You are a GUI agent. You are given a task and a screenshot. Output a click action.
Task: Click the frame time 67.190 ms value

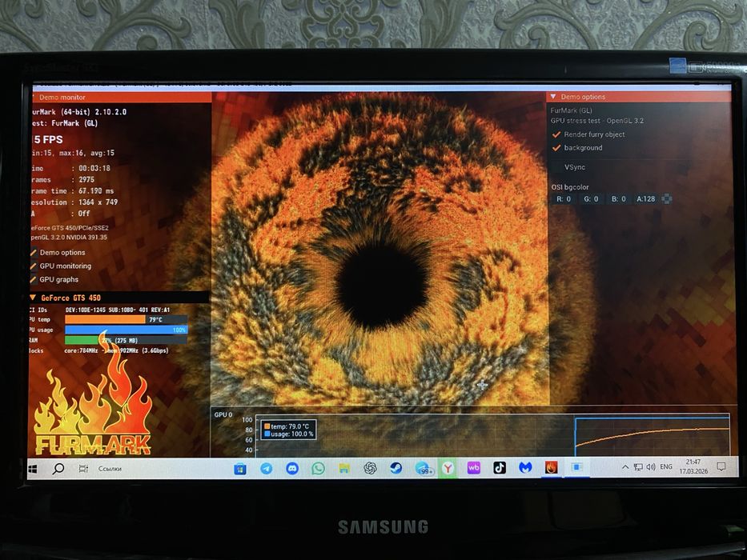(x=96, y=191)
